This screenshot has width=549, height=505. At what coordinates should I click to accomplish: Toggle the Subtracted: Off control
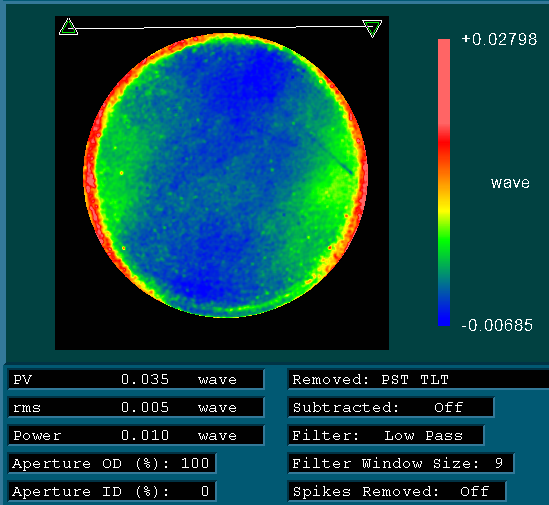click(391, 407)
